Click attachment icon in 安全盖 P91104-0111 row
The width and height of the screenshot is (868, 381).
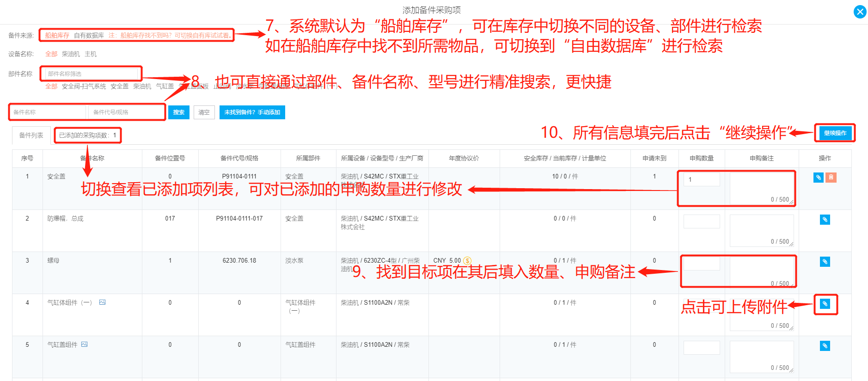point(818,178)
